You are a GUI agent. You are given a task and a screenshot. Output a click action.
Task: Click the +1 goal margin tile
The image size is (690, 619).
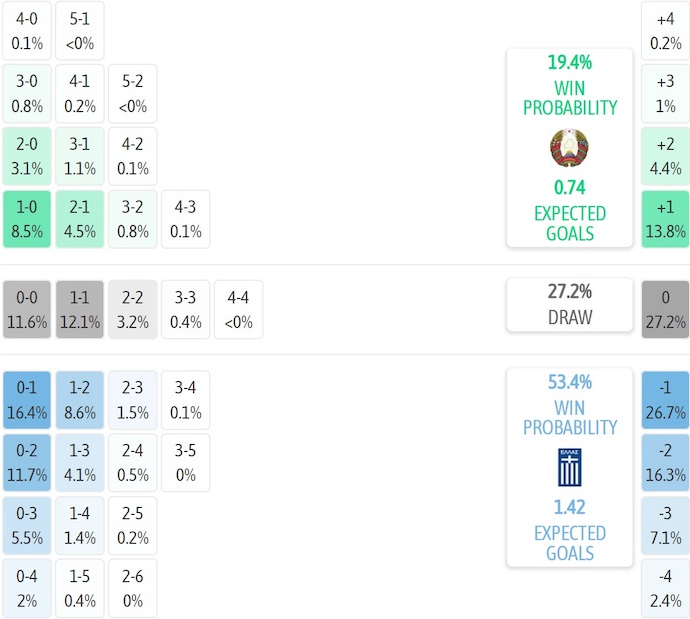pyautogui.click(x=665, y=220)
